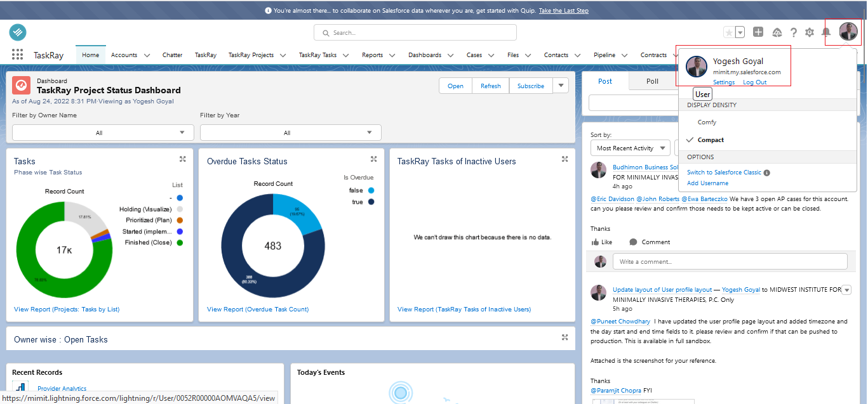This screenshot has height=404, width=868.
Task: Expand the Tasks chart to full screen
Action: [183, 159]
